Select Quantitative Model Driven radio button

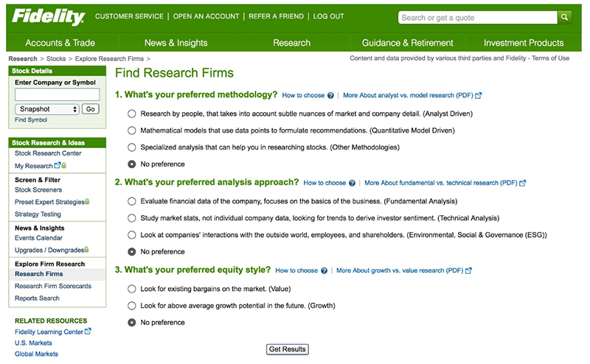(x=132, y=130)
